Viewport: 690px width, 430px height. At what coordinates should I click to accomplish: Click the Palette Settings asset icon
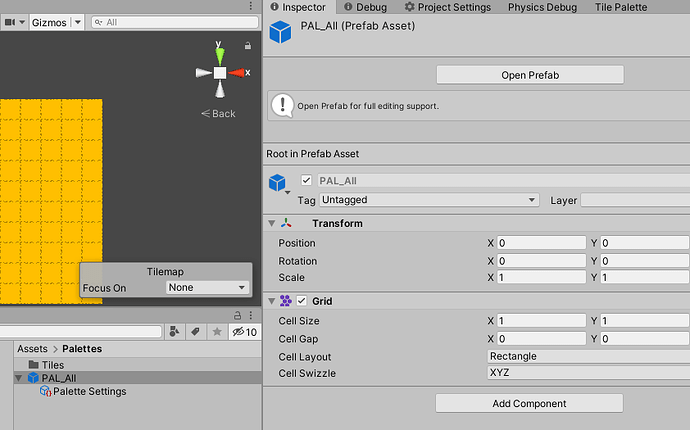[45, 392]
